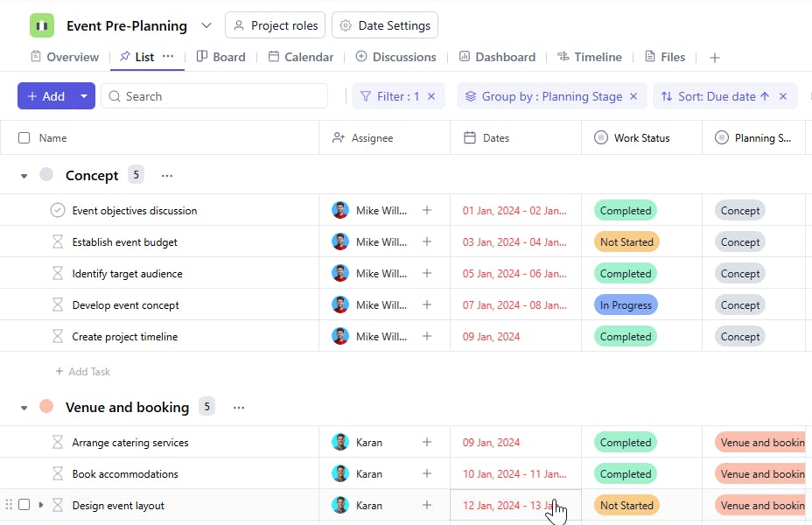Remove the Sort by Due date chip

coord(783,96)
